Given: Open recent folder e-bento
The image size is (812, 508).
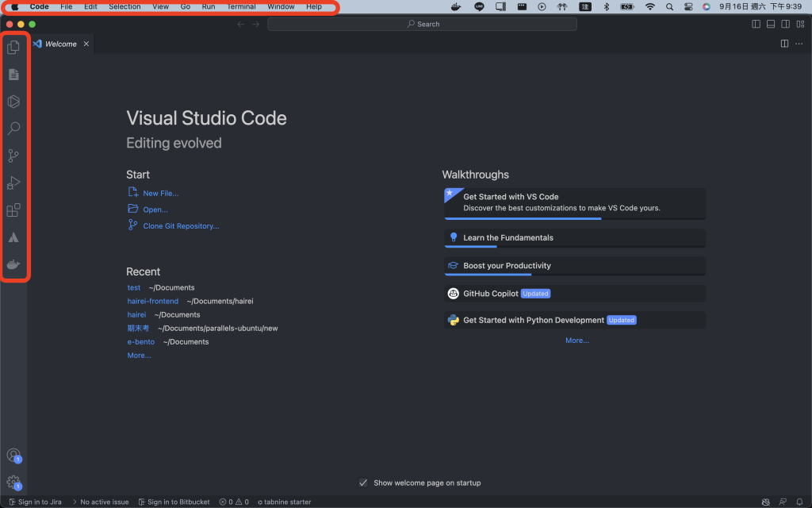Looking at the screenshot, I should 141,342.
